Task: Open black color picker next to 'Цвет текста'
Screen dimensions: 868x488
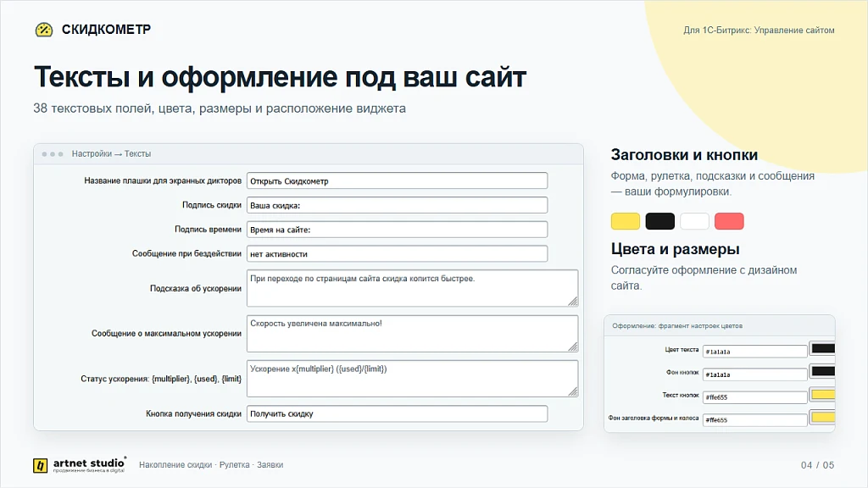Action: click(x=822, y=348)
